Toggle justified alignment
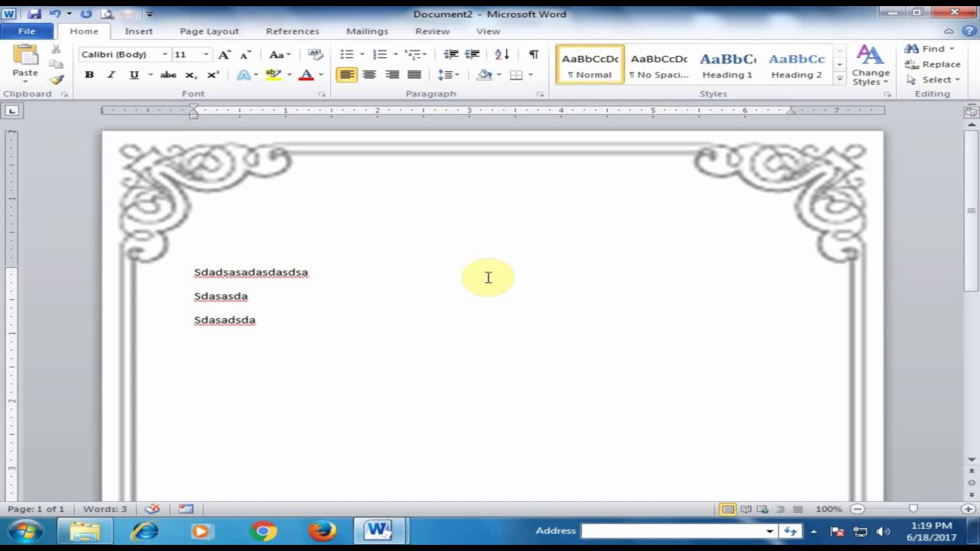Screen dimensions: 980x551 click(414, 74)
